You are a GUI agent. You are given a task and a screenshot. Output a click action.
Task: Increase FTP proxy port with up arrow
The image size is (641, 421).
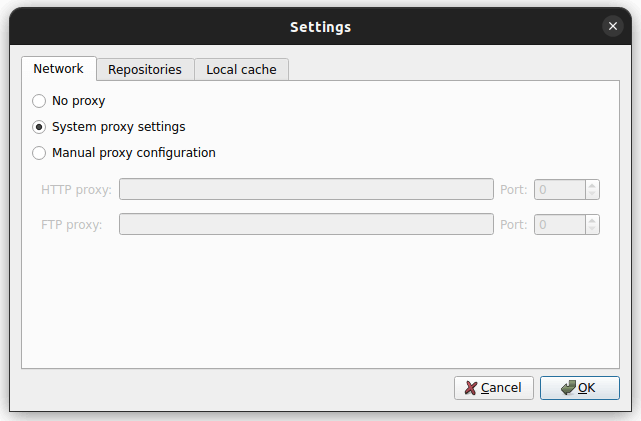pos(593,219)
